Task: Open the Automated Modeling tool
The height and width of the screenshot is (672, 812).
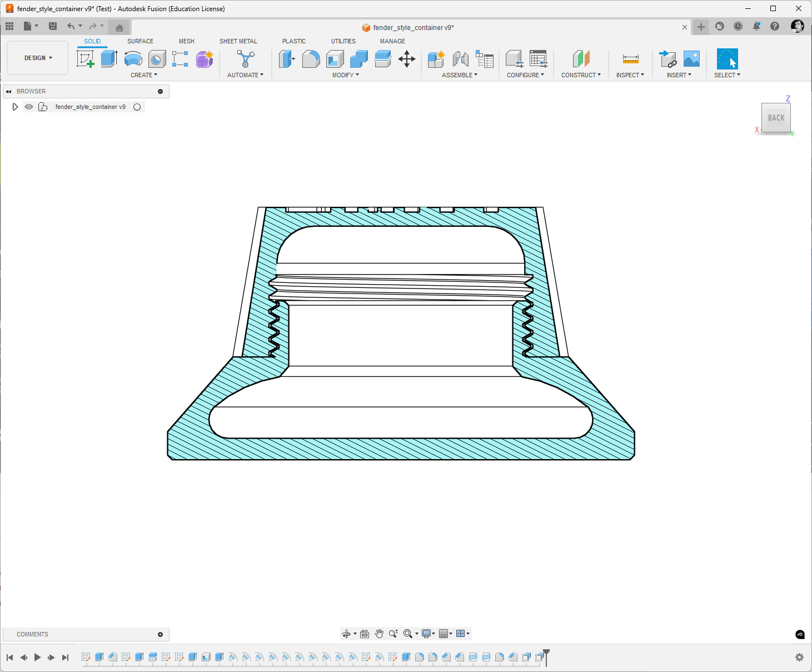Action: (x=246, y=58)
